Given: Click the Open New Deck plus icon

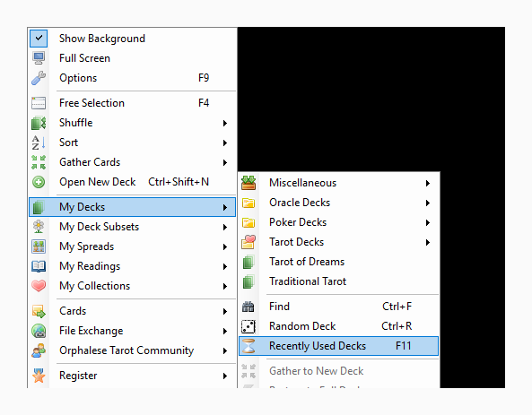Looking at the screenshot, I should [39, 182].
